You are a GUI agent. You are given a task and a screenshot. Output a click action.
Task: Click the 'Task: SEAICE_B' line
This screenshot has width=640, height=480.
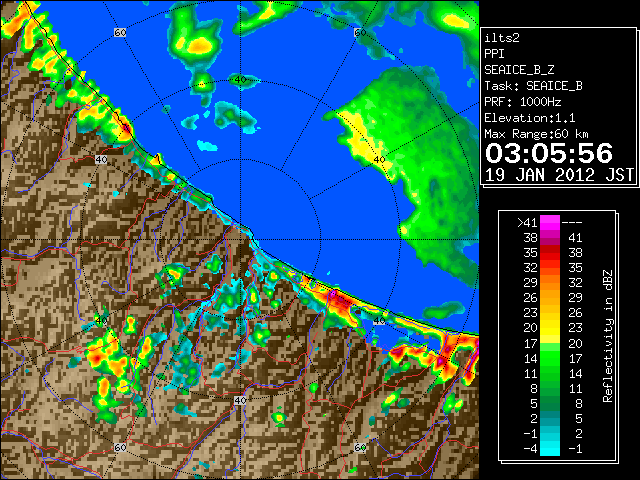tap(533, 86)
